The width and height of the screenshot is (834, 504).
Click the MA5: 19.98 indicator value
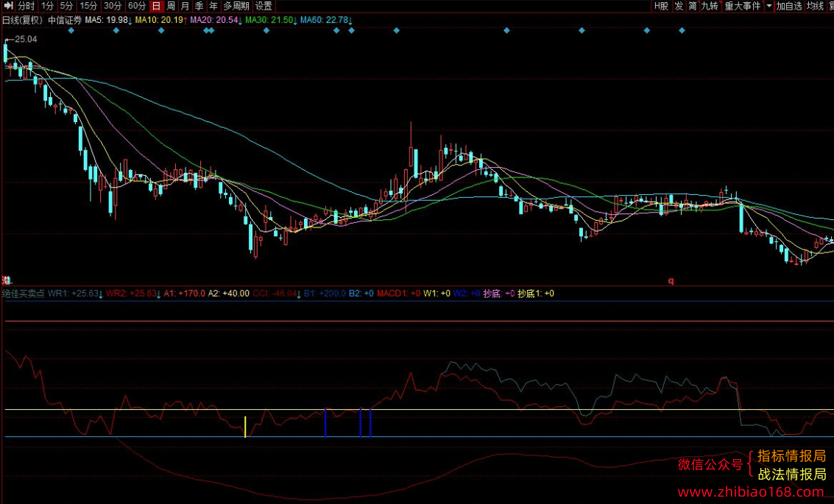tap(107, 20)
